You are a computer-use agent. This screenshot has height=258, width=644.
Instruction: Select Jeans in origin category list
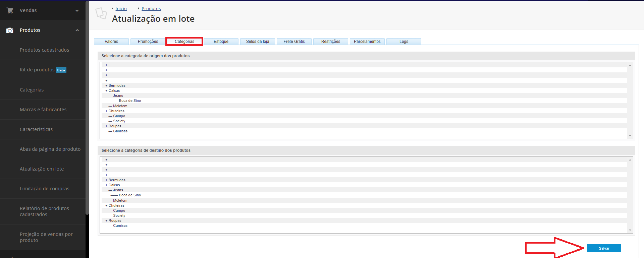[x=364, y=95]
